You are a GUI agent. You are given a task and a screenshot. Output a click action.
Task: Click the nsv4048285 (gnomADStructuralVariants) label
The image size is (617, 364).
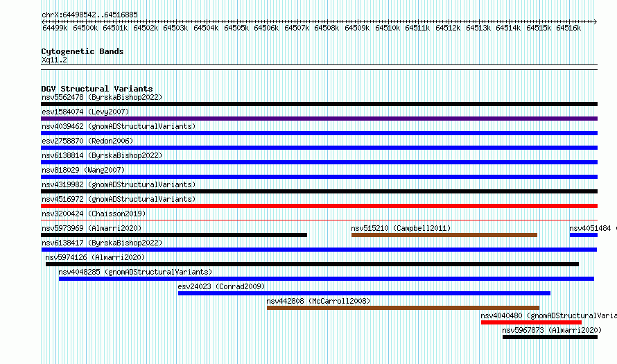pyautogui.click(x=135, y=272)
